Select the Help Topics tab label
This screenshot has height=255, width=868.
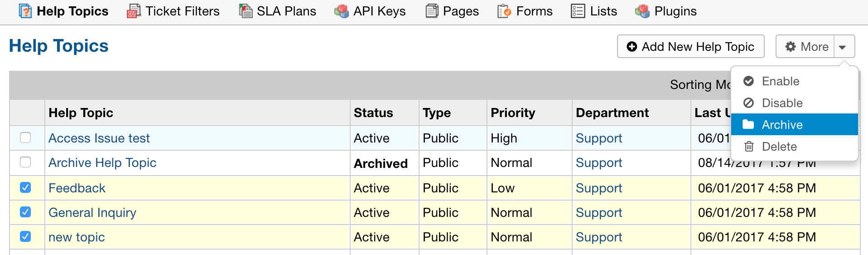point(72,11)
